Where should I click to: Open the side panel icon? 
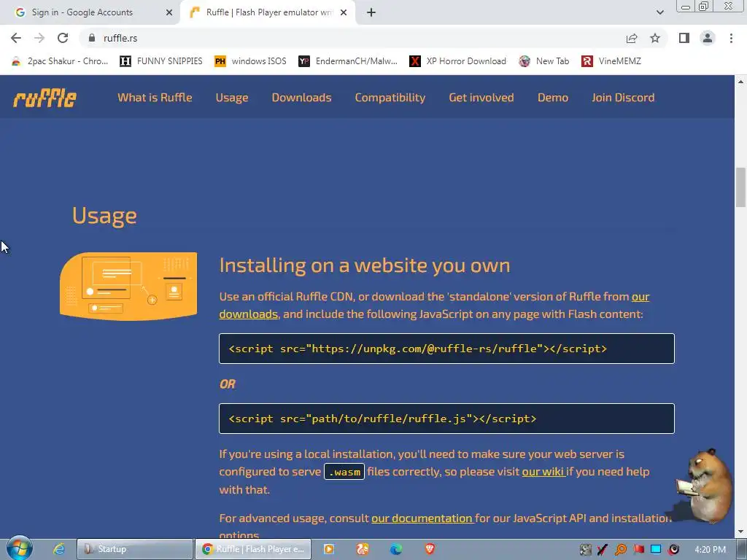click(x=684, y=38)
